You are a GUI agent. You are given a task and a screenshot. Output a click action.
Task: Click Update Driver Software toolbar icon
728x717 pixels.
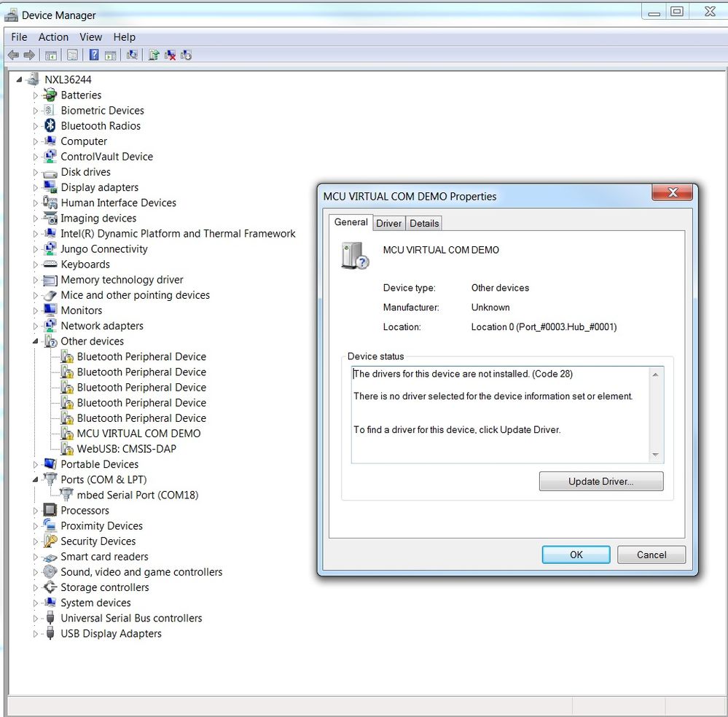coord(154,55)
